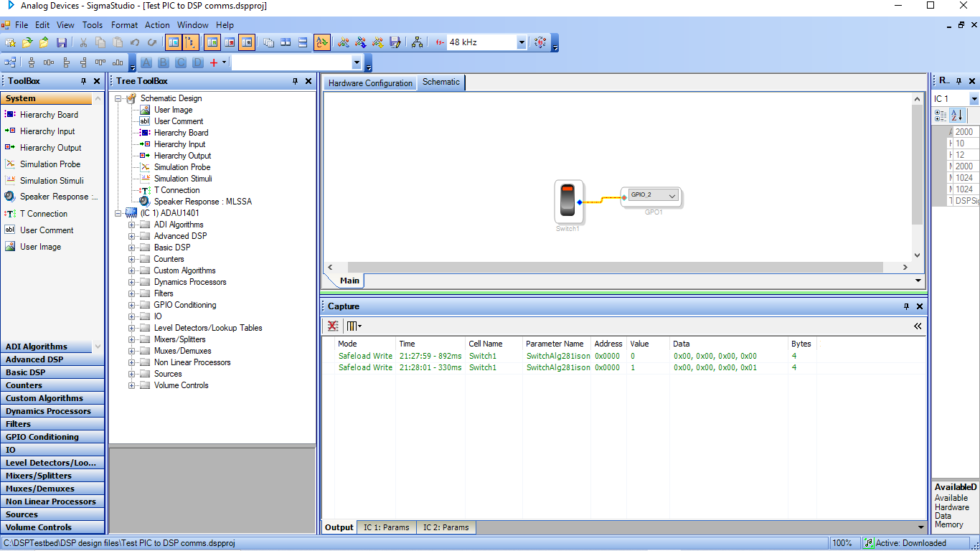The width and height of the screenshot is (980, 551).
Task: Click the New Project toolbar icon
Action: 10,42
